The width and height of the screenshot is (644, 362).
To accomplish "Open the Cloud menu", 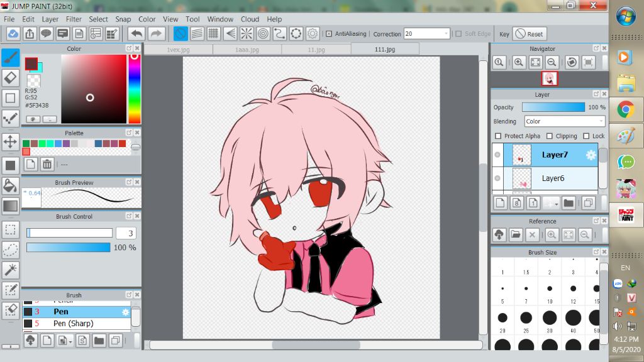I will pyautogui.click(x=250, y=19).
